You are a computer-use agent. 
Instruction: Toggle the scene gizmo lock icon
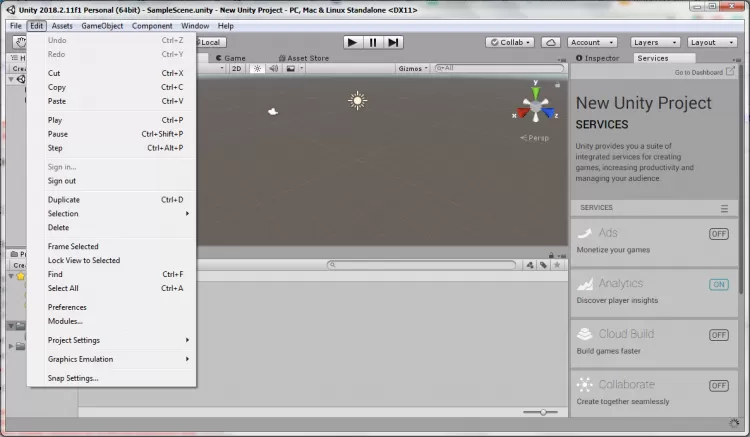(x=557, y=85)
